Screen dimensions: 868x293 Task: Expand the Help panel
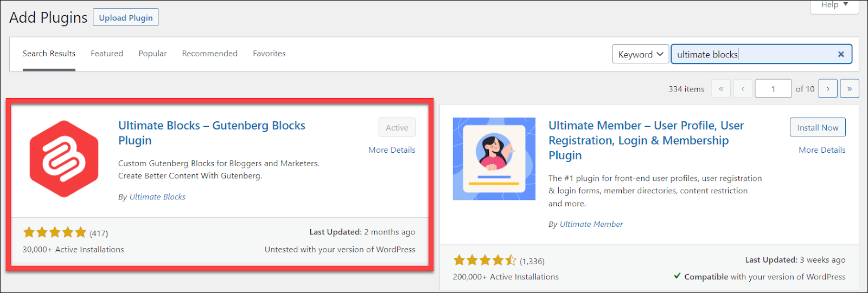click(834, 5)
